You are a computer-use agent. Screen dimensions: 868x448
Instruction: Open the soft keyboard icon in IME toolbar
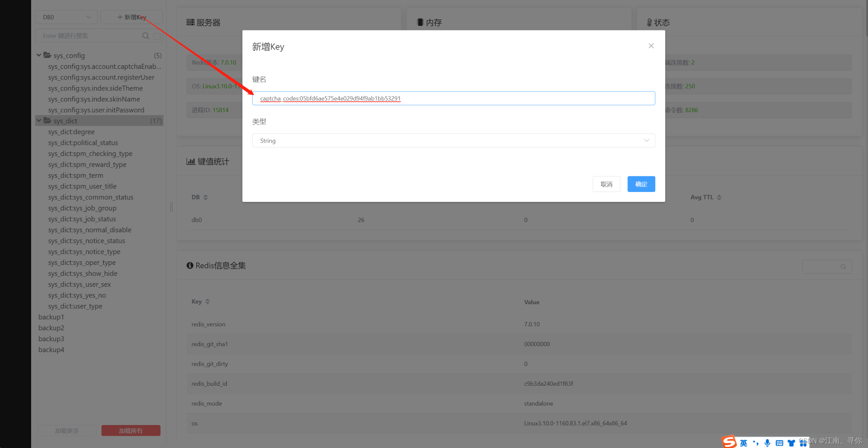779,443
